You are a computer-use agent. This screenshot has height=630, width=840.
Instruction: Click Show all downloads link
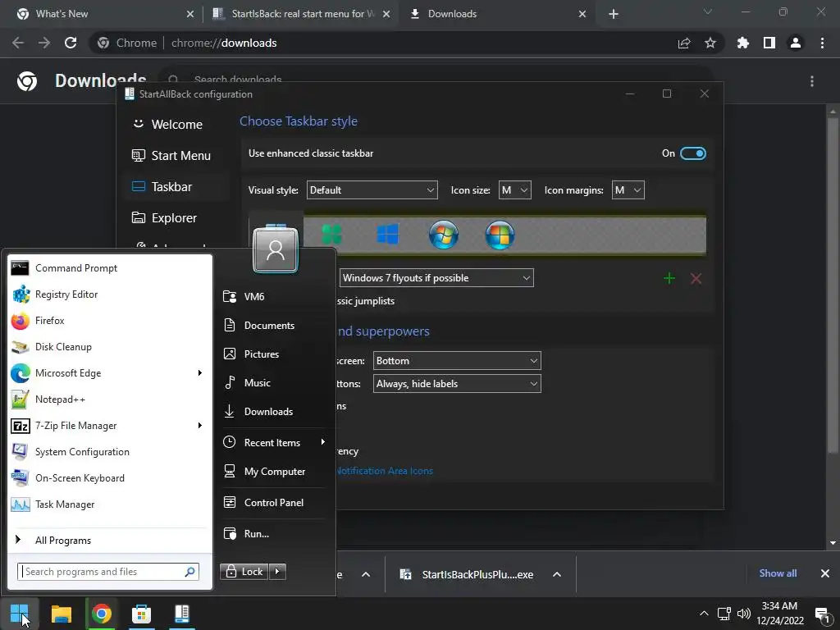(x=778, y=573)
